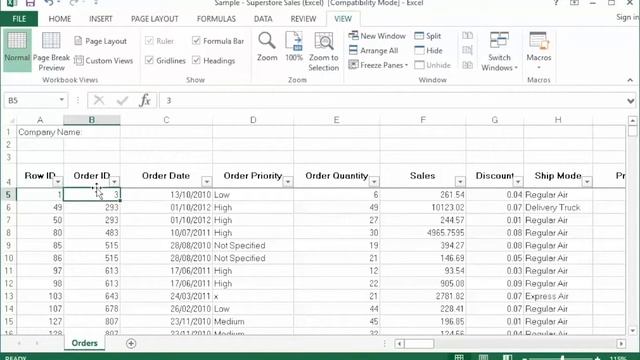Cancel formula entry with X icon
The height and width of the screenshot is (360, 640).
[99, 100]
